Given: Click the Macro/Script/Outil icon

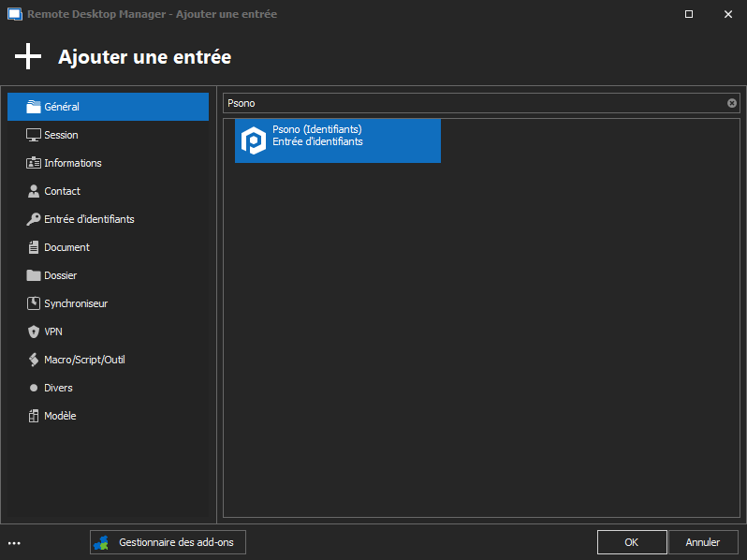Looking at the screenshot, I should tap(34, 360).
